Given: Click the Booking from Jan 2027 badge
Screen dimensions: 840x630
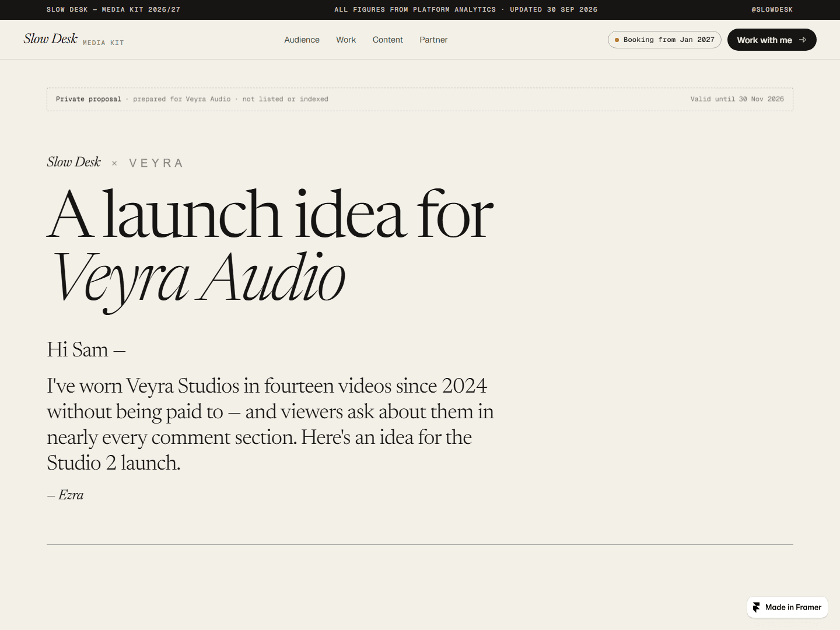Looking at the screenshot, I should pos(664,40).
